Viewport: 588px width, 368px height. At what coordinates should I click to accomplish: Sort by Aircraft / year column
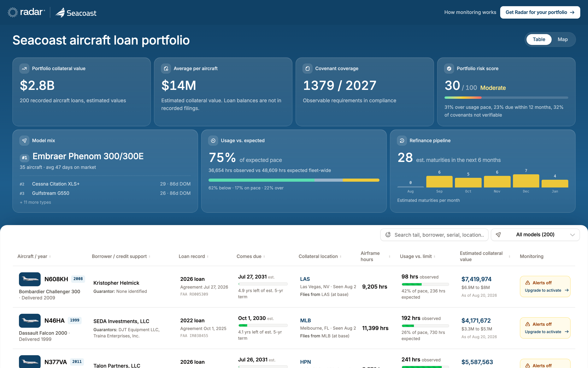34,256
